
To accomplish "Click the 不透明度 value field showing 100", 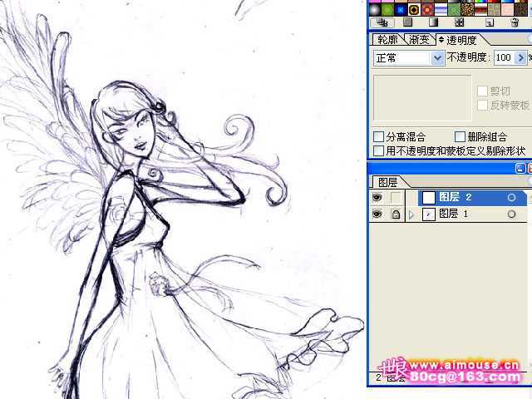I will (x=505, y=57).
